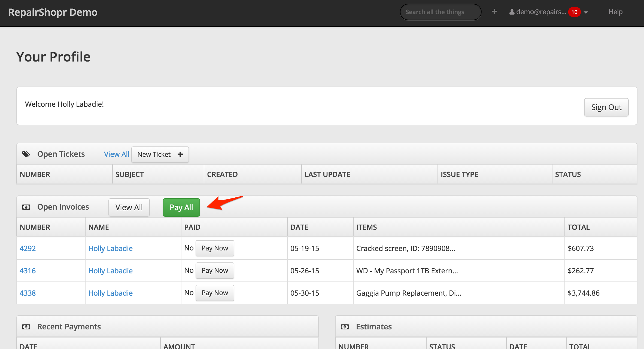The image size is (644, 349).
Task: Click the money icon beside Recent Payments
Action: 26,327
